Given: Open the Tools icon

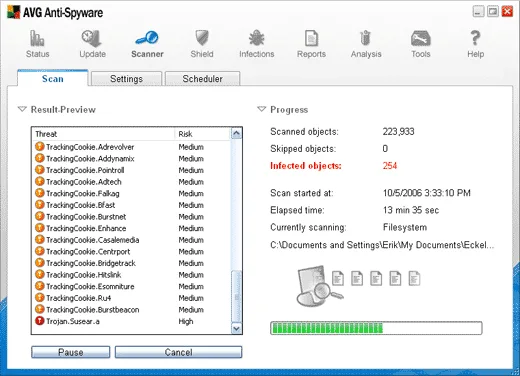Looking at the screenshot, I should coord(421,38).
